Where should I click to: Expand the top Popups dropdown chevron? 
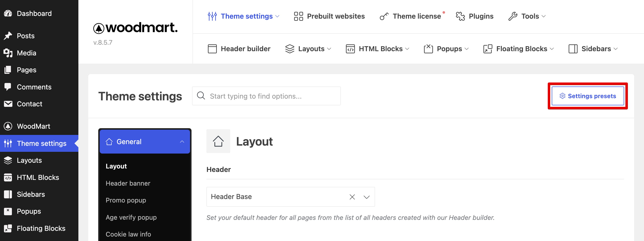pos(466,49)
